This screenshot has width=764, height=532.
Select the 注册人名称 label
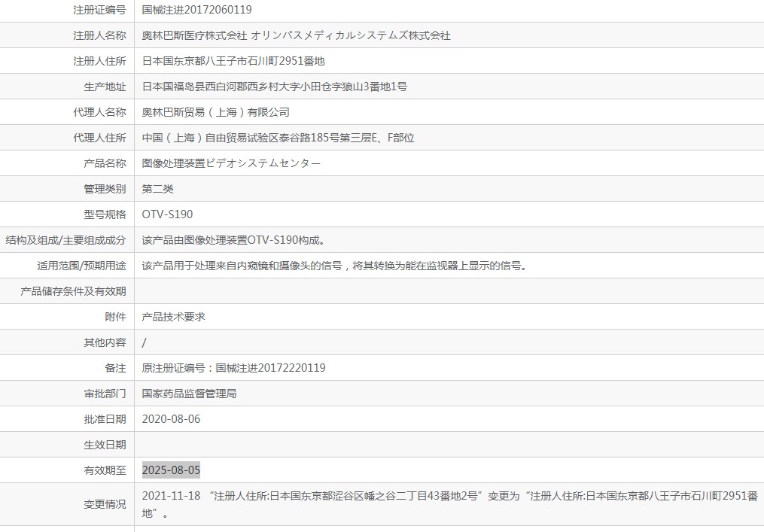click(x=99, y=35)
